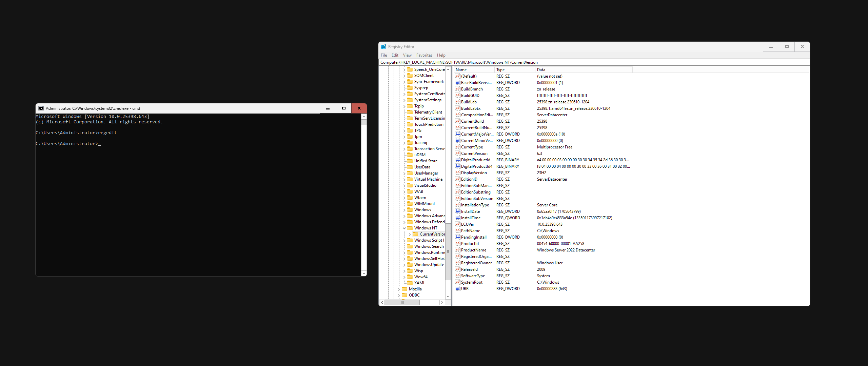Open the Edit menu
868x366 pixels.
(395, 55)
